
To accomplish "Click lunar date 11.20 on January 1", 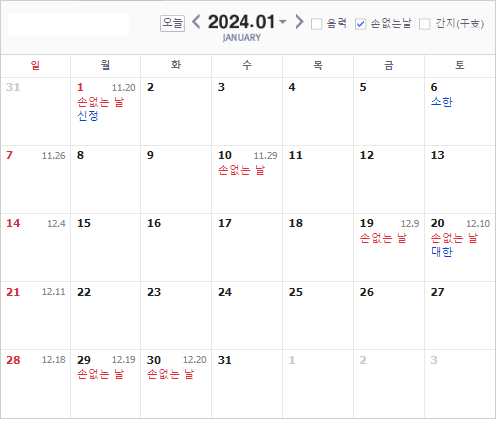I will click(x=124, y=88).
